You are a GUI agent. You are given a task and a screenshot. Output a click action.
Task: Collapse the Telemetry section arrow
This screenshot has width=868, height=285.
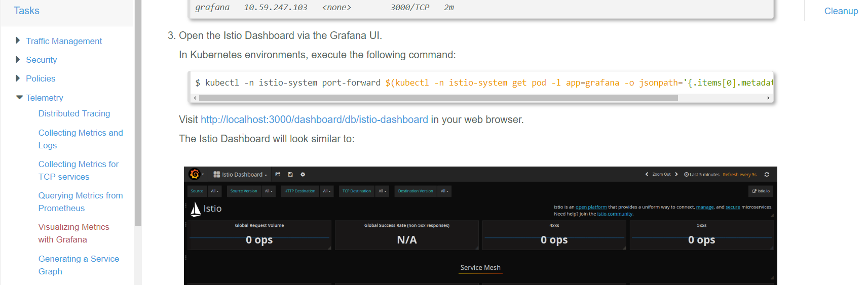coord(19,97)
